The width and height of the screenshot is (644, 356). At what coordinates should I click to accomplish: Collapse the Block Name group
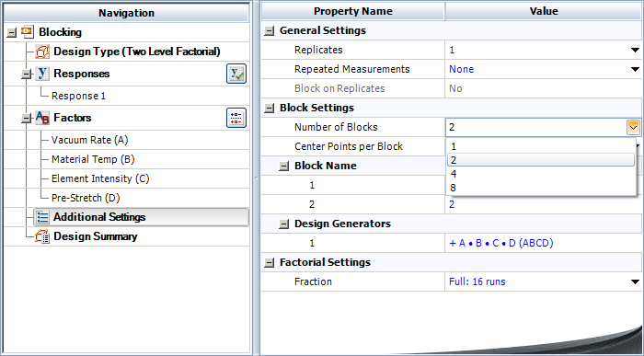click(283, 167)
